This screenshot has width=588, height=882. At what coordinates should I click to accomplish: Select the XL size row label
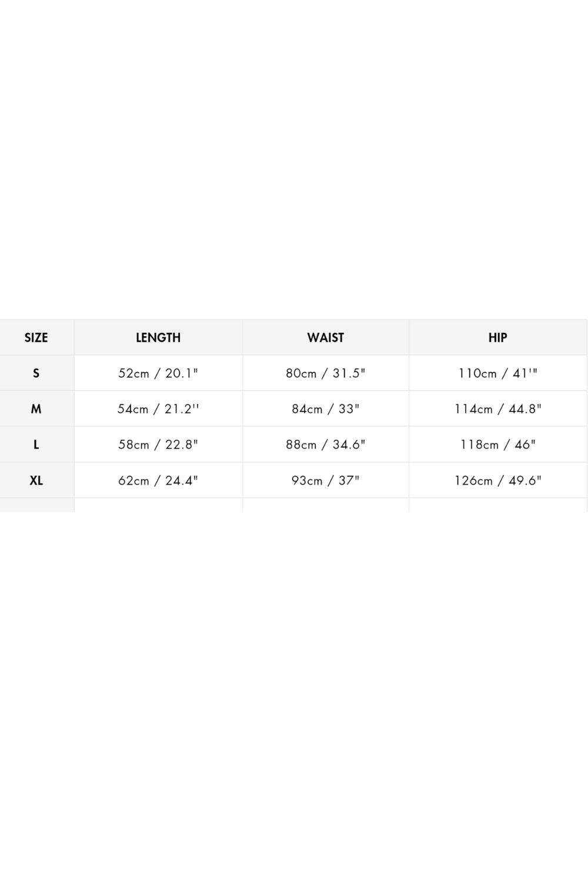coord(36,480)
